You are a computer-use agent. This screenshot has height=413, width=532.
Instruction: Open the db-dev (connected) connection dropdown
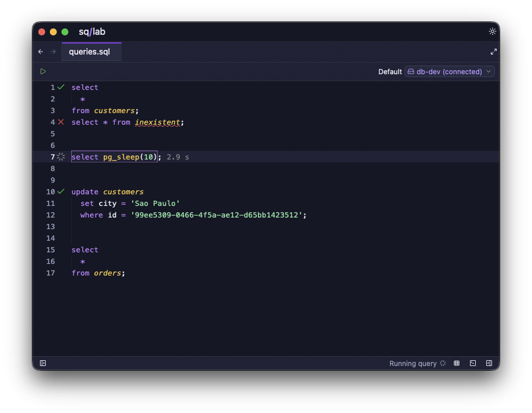[x=450, y=72]
